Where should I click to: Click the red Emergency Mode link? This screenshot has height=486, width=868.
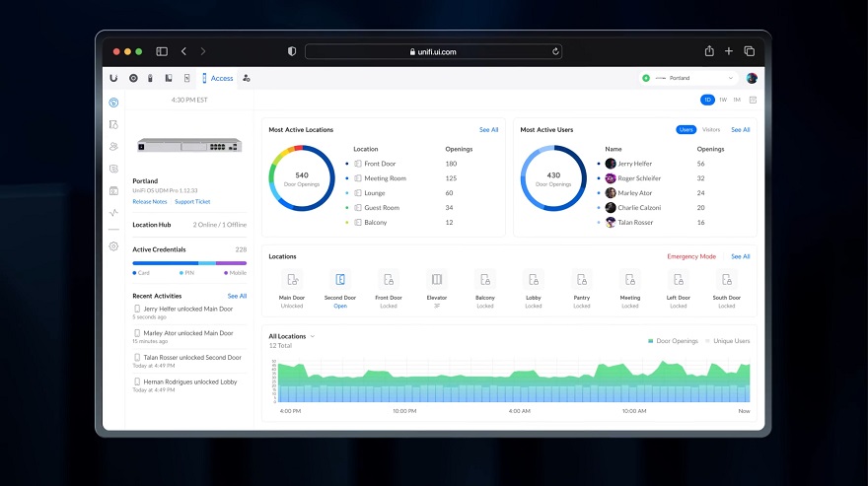691,256
